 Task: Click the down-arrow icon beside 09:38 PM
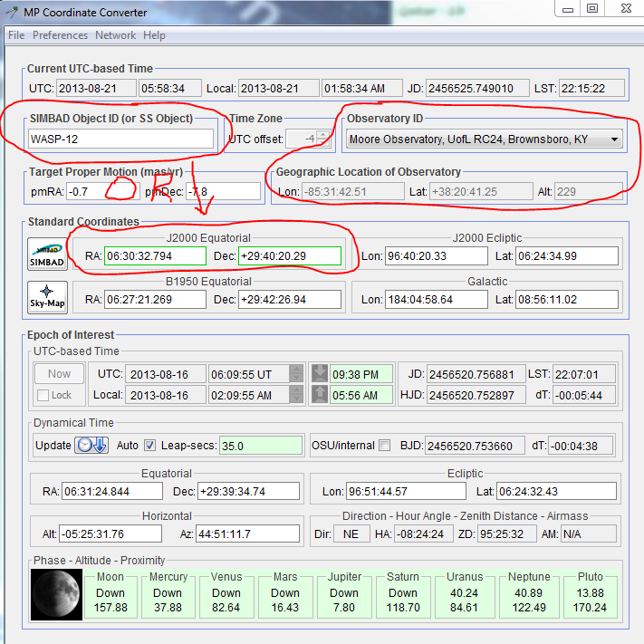[x=319, y=373]
